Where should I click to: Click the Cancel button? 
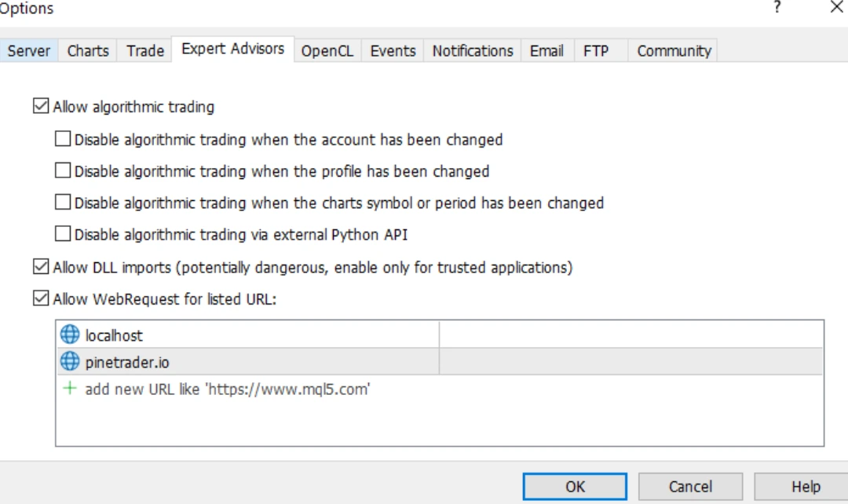[690, 487]
